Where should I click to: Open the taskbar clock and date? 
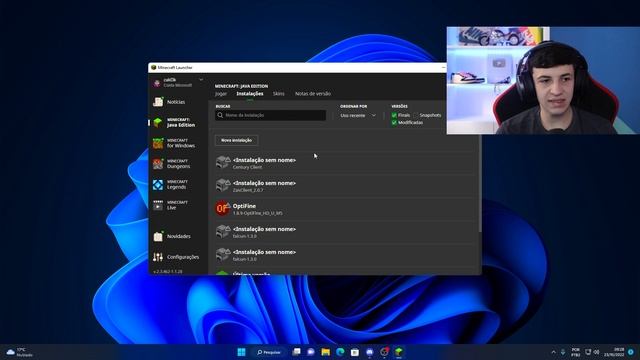(614, 352)
